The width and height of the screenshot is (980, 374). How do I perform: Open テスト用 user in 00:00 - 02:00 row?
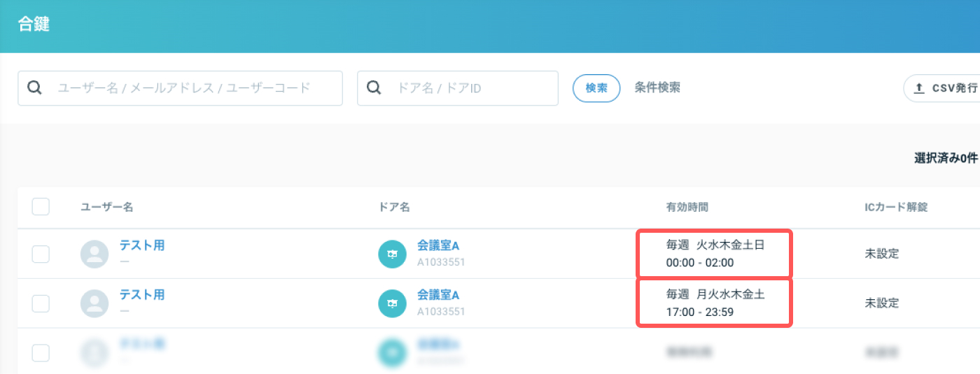tap(142, 245)
